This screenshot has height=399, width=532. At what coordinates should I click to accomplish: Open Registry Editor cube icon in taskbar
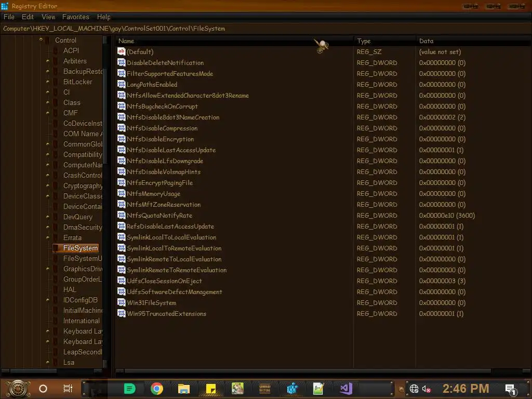point(292,389)
